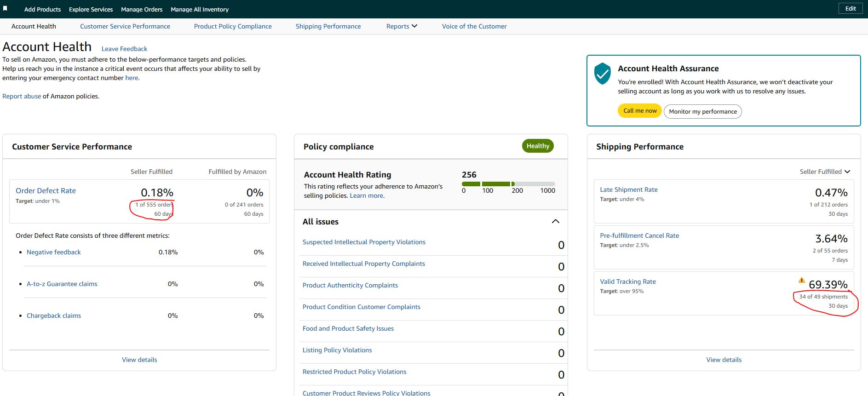
Task: Open the Late Shipment Rate link
Action: pos(629,189)
